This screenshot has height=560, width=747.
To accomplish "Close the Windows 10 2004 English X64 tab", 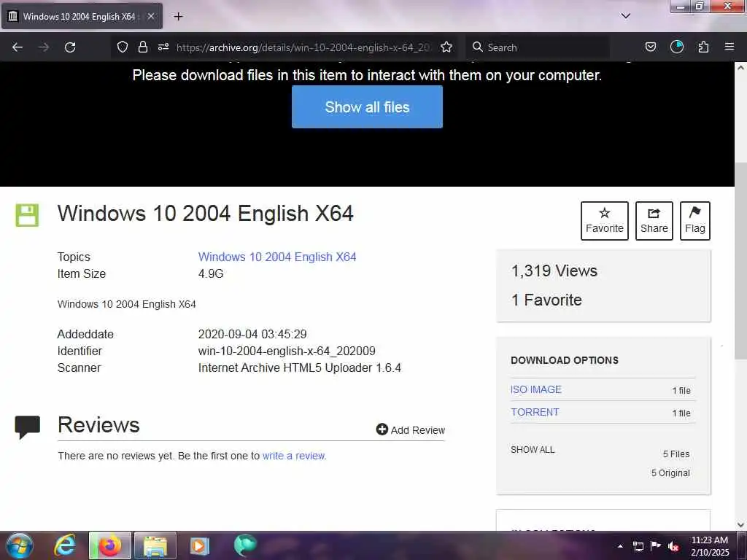I will tap(150, 17).
